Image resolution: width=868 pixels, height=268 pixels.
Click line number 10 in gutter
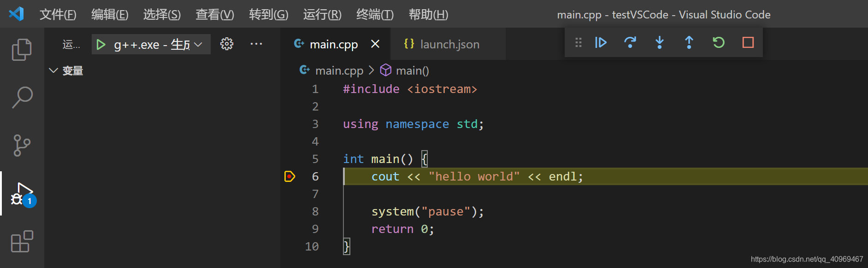[x=312, y=246]
